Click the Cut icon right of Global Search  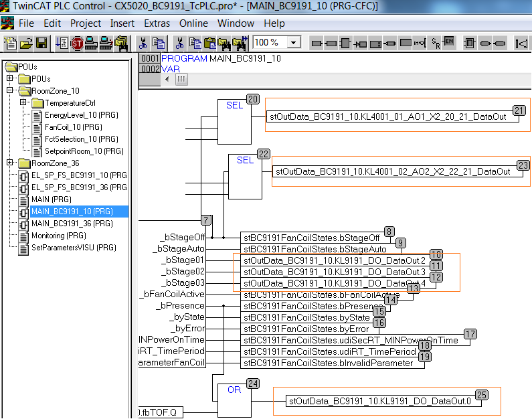(143, 44)
